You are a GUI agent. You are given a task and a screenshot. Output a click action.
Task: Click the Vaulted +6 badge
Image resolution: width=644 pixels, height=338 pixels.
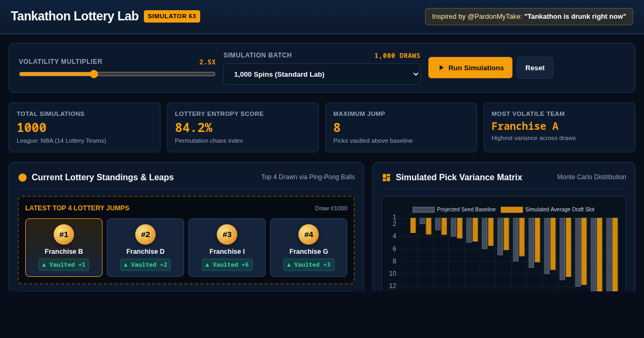coord(227,264)
